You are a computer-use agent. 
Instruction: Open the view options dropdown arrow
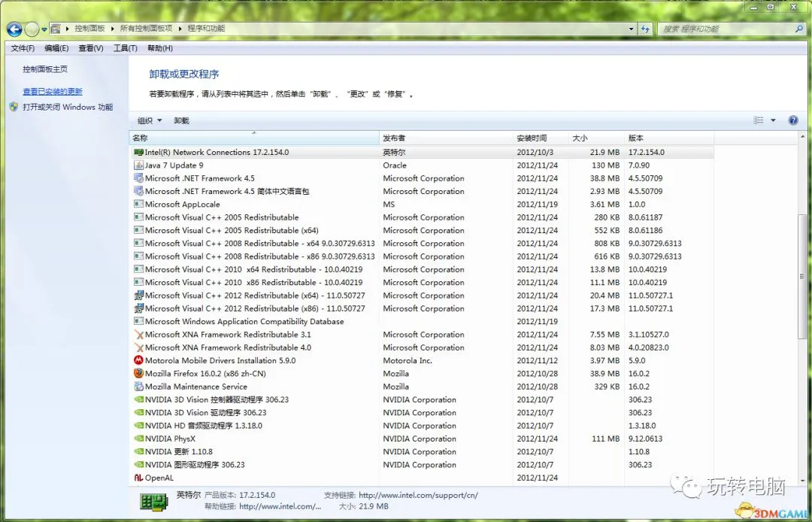(x=773, y=120)
